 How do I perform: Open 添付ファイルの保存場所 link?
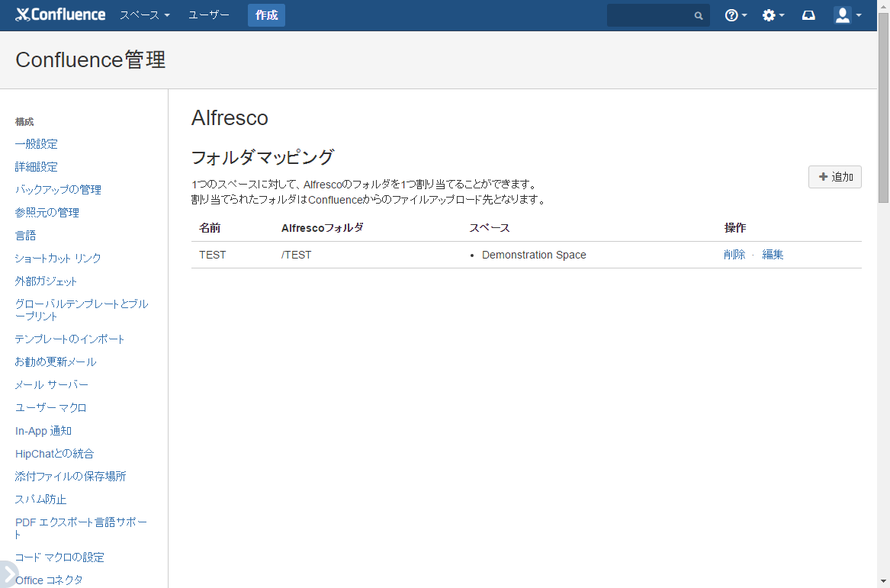click(70, 476)
